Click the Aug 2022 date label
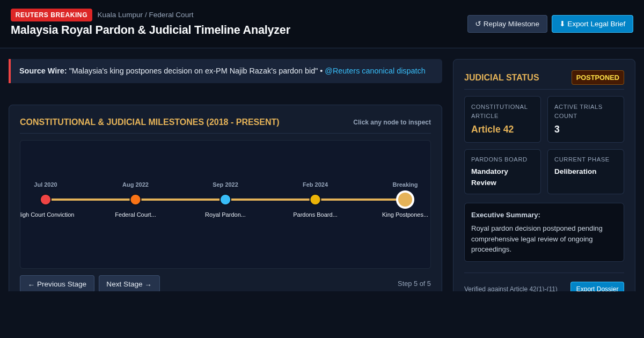The height and width of the screenshot is (338, 644). click(135, 185)
